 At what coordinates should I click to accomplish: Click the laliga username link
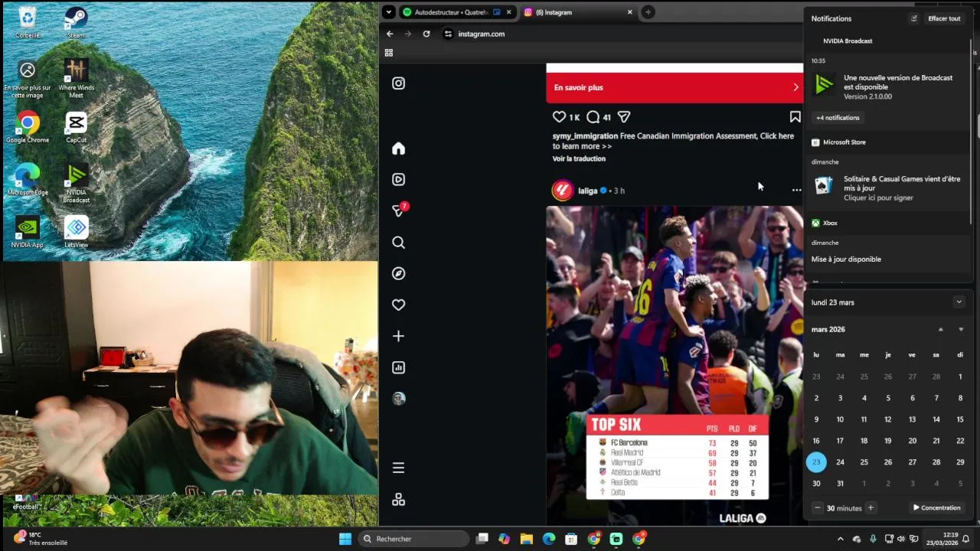tap(587, 191)
